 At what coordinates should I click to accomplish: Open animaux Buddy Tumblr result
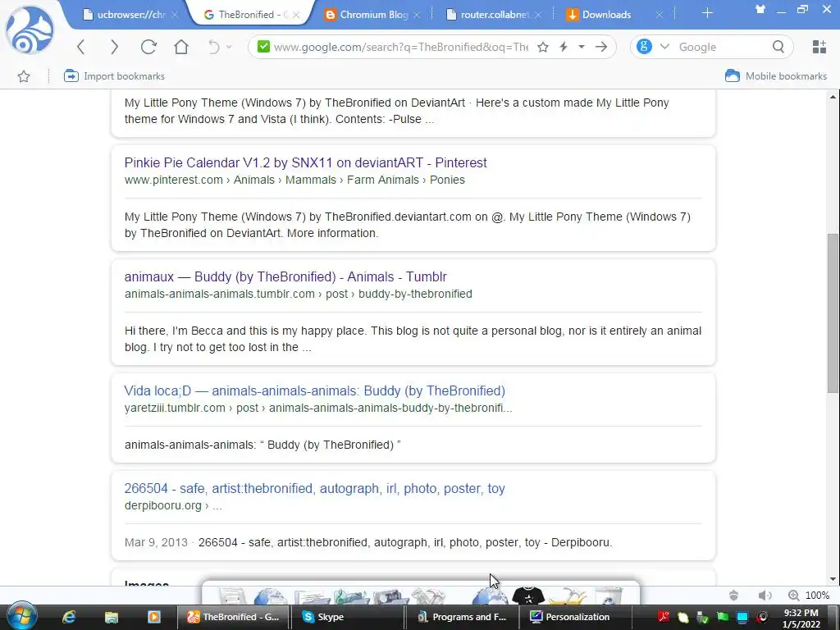[x=285, y=277]
